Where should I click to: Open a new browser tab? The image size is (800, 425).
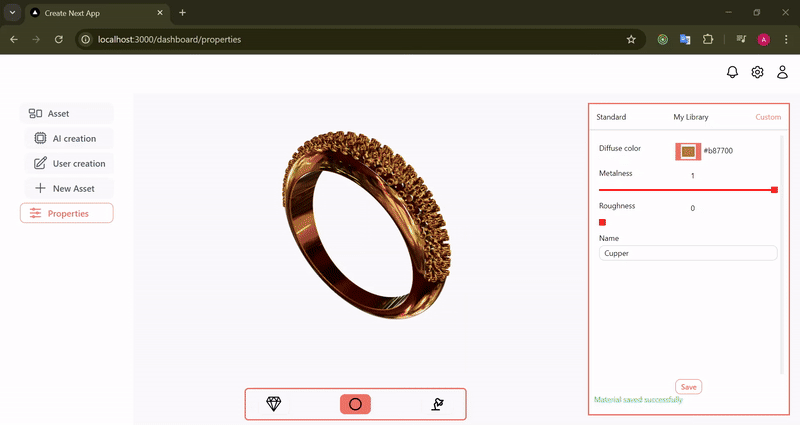click(183, 13)
